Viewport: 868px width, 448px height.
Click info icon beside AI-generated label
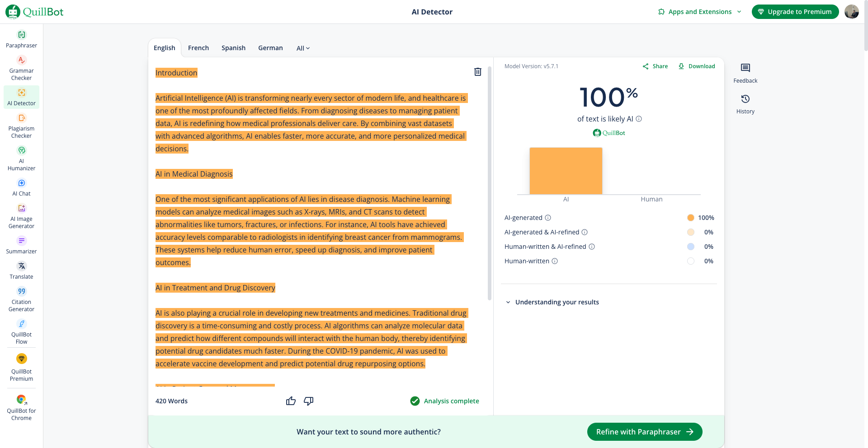(548, 218)
